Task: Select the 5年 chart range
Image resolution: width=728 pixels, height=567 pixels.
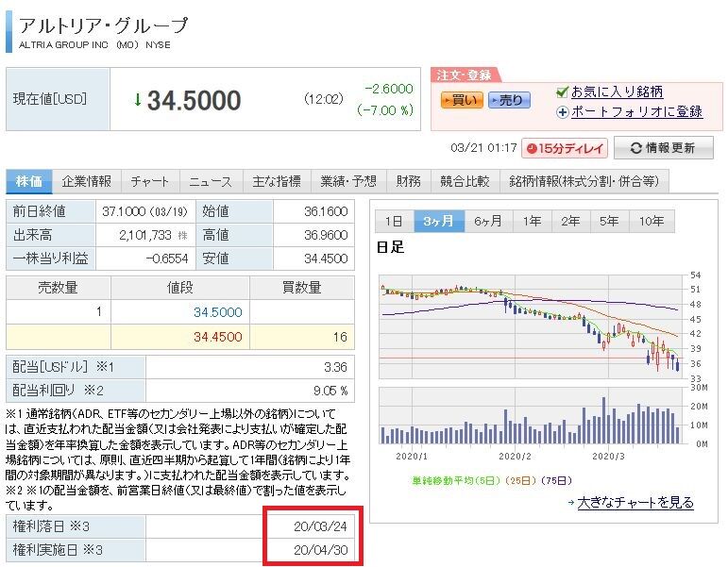Action: coord(609,221)
